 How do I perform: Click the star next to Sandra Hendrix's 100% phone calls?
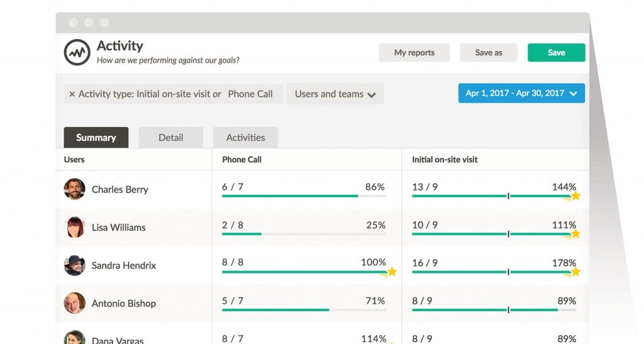pyautogui.click(x=392, y=272)
